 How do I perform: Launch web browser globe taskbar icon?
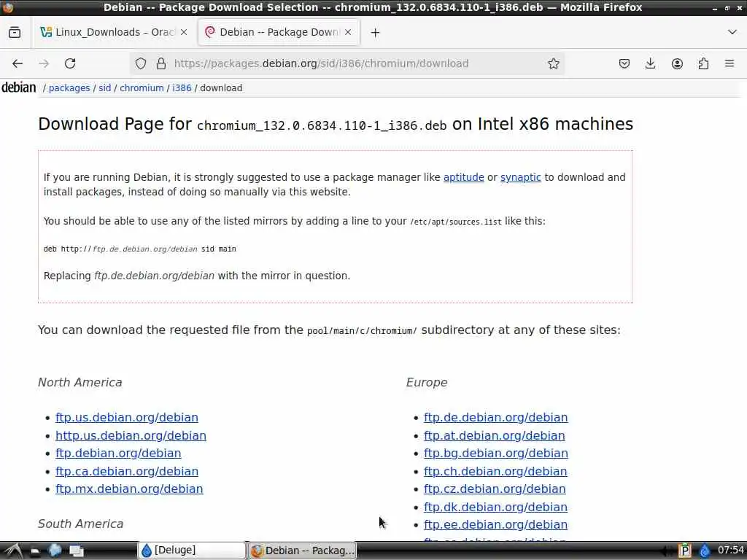pos(55,551)
